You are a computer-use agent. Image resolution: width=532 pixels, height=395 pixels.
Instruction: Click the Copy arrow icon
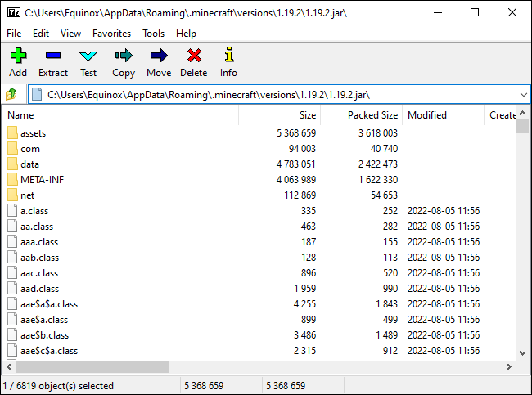click(124, 56)
